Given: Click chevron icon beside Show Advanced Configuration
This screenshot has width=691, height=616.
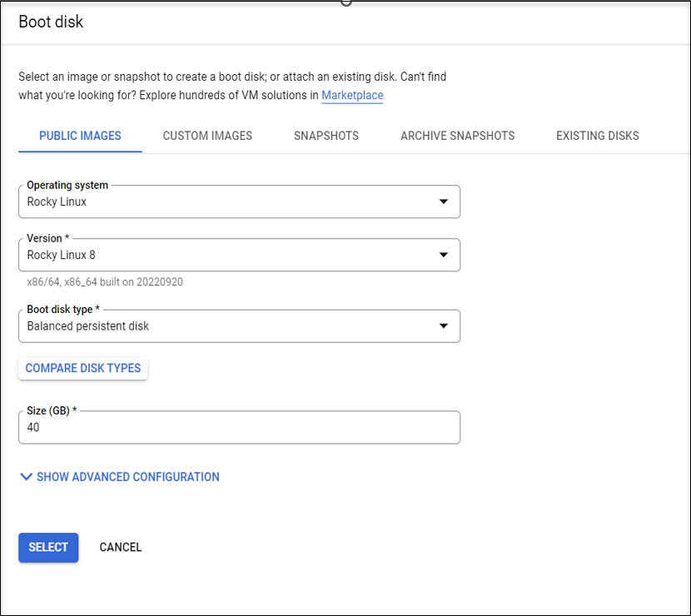Looking at the screenshot, I should pos(26,477).
